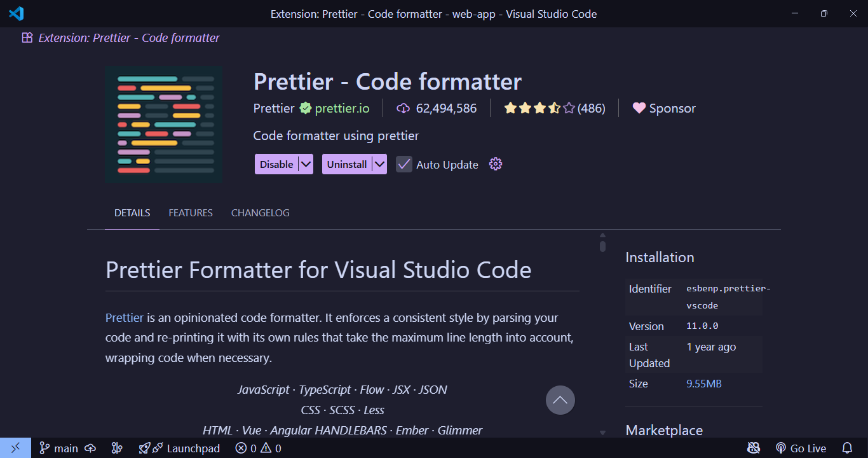This screenshot has width=868, height=458.
Task: Open the Copilot status icon
Action: coord(753,448)
